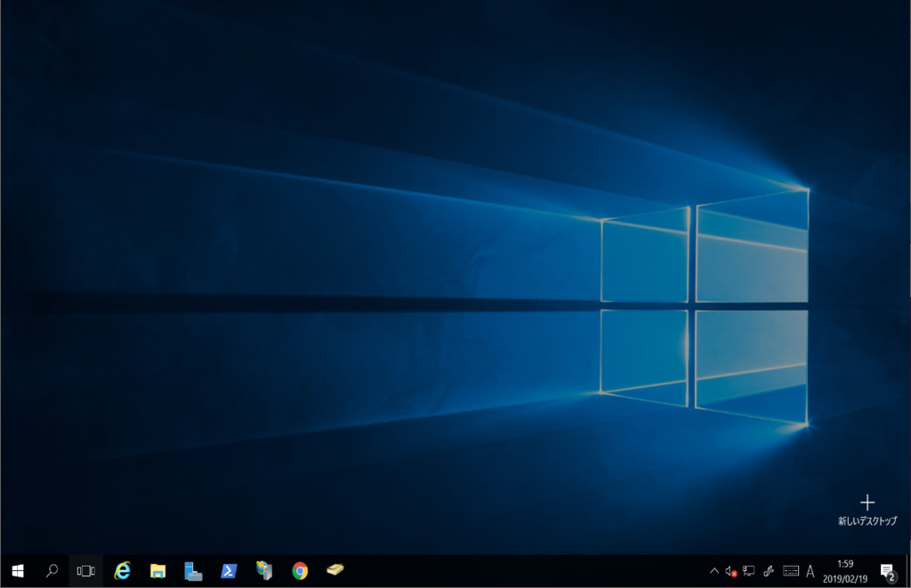Open the globe-and-server taskbar icon
Viewport: 911px width, 588px height.
click(264, 571)
